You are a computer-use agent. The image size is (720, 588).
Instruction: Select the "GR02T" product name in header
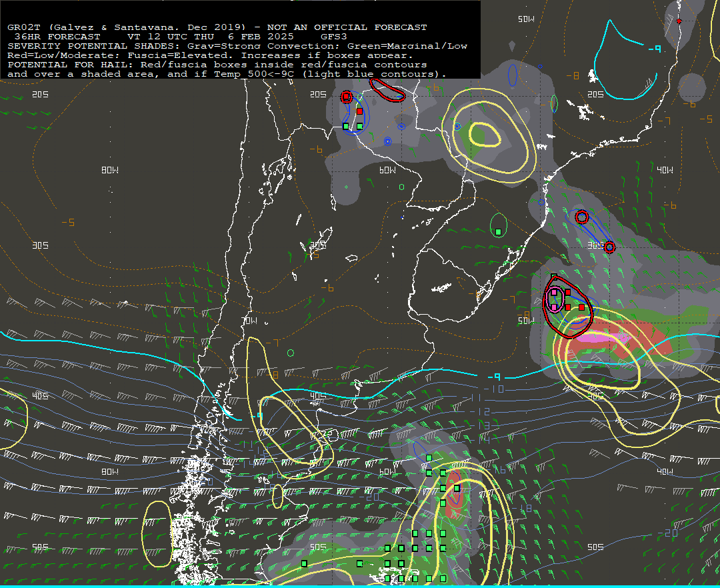pyautogui.click(x=24, y=27)
